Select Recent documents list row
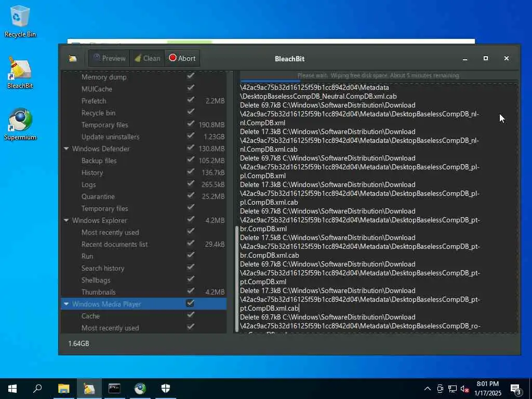The height and width of the screenshot is (399, 532). 144,244
